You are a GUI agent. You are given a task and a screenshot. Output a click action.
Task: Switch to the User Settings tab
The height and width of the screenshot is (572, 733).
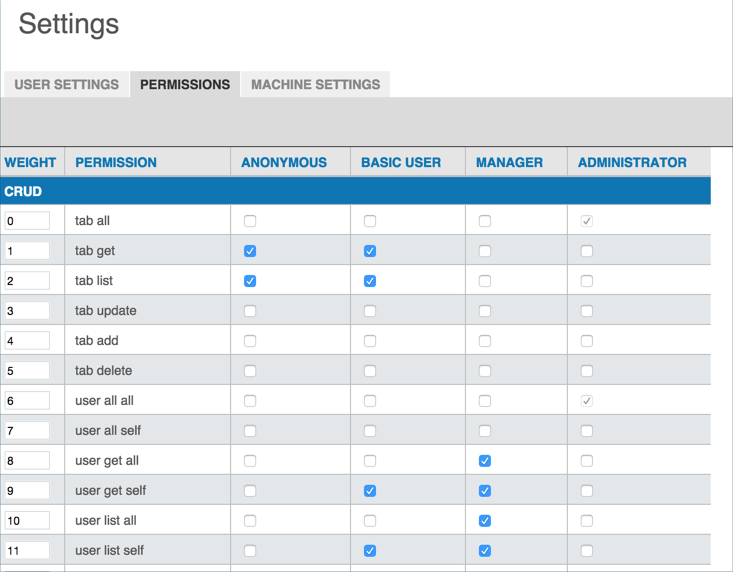point(66,84)
